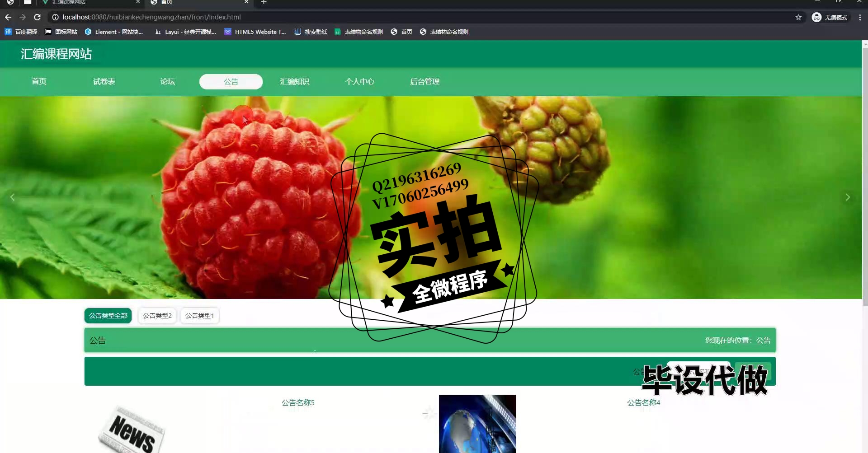
Task: Select 公告 in the navigation menu
Action: 231,81
